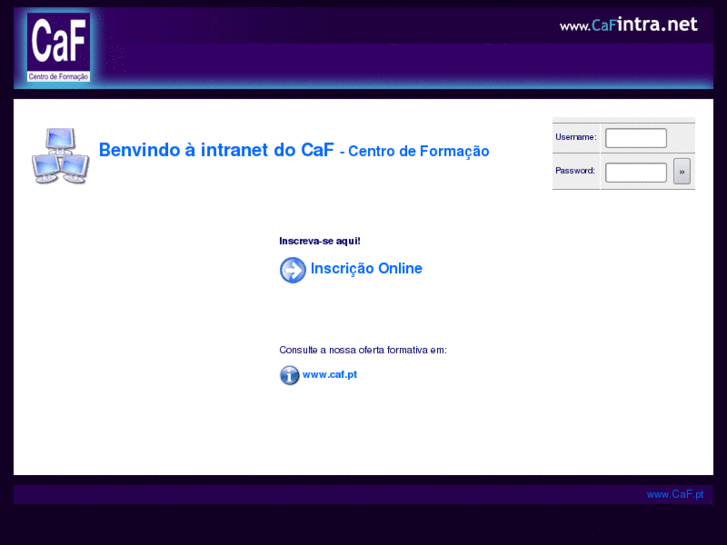Submit login with the » button
727x545 pixels.
click(682, 172)
